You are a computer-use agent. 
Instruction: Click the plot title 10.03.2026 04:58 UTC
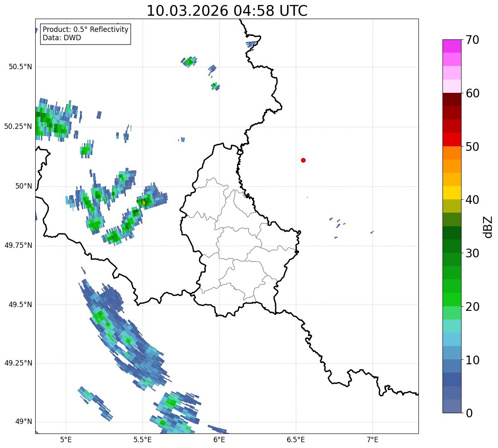pyautogui.click(x=227, y=10)
